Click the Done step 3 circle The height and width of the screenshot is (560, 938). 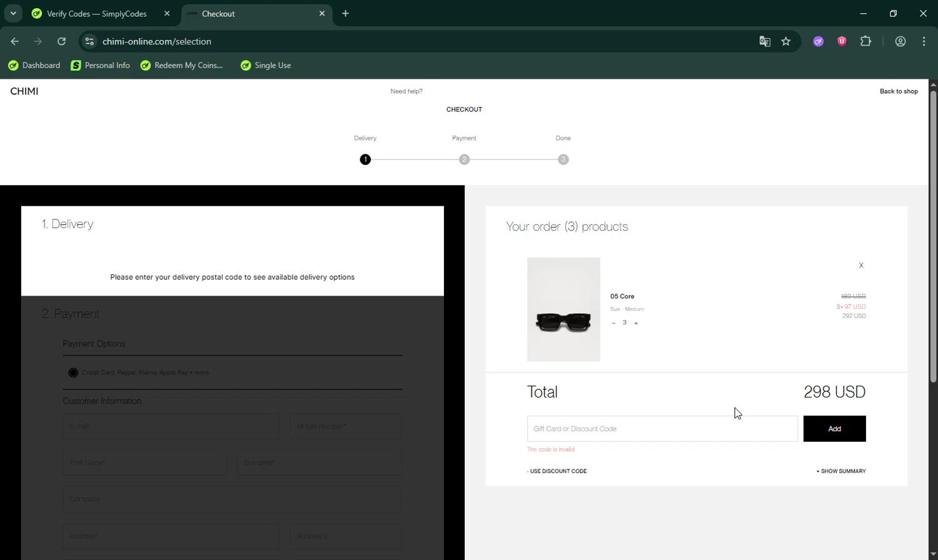pyautogui.click(x=563, y=159)
